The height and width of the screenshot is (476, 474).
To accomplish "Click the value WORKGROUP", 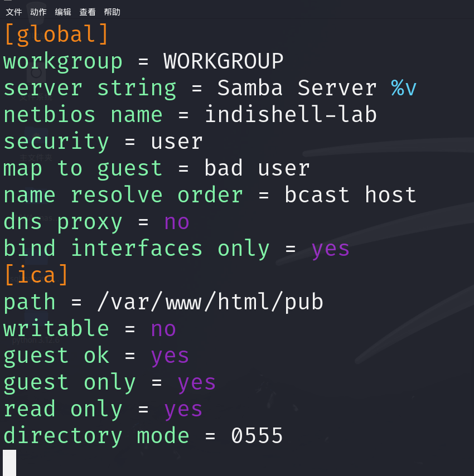I will pos(224,61).
